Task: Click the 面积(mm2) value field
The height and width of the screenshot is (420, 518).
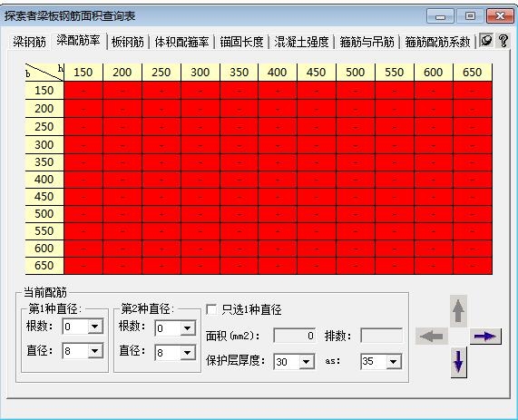Action: click(294, 336)
